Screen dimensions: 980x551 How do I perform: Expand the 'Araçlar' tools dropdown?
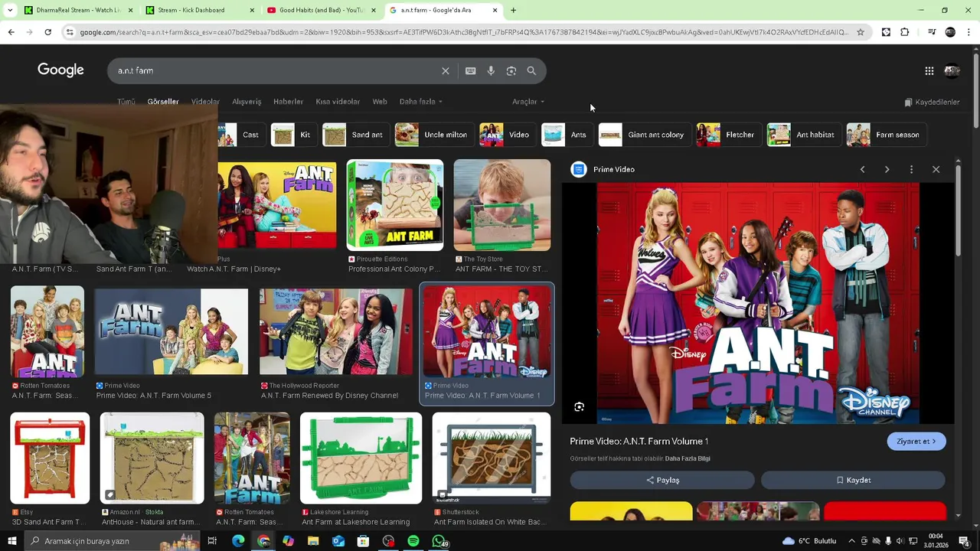[x=528, y=102]
